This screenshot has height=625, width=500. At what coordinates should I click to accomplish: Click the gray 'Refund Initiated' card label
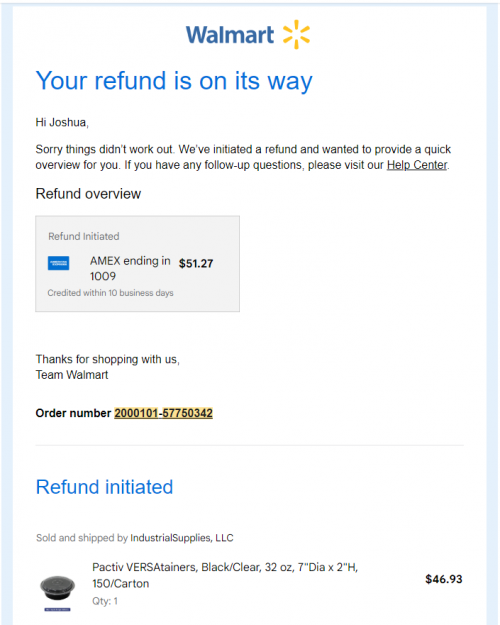(84, 236)
